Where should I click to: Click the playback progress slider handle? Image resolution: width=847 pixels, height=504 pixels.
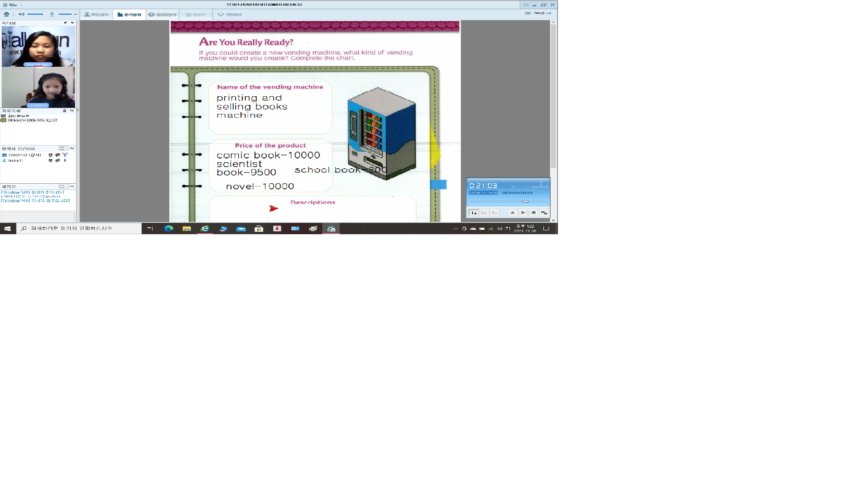tap(525, 201)
